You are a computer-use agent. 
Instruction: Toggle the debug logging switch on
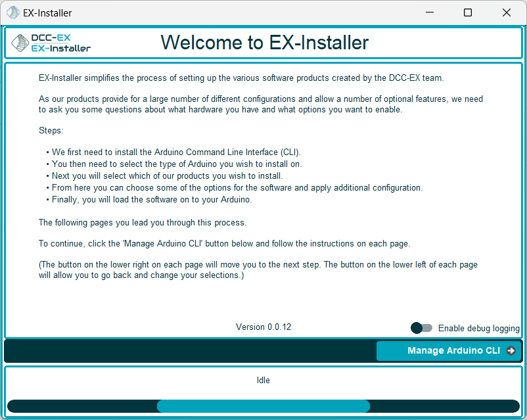421,328
